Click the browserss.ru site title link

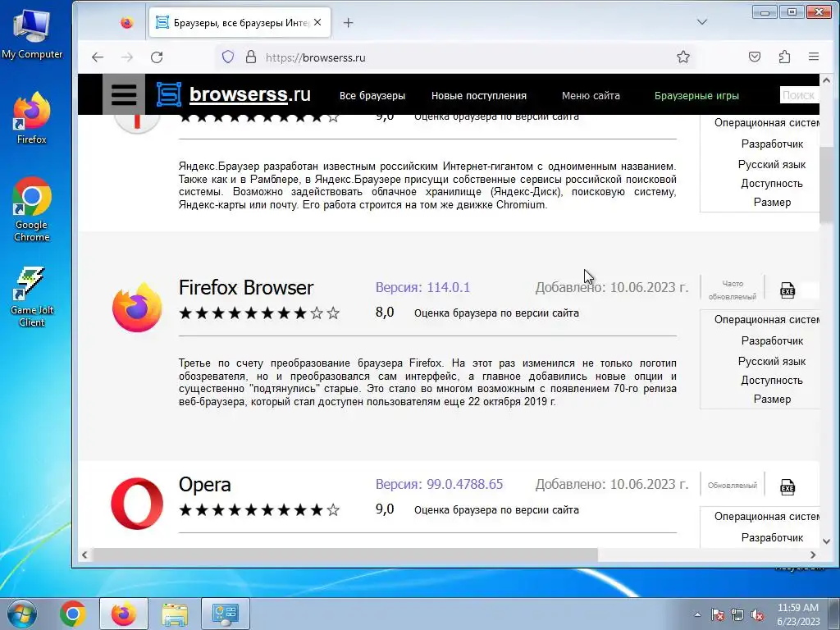[250, 94]
